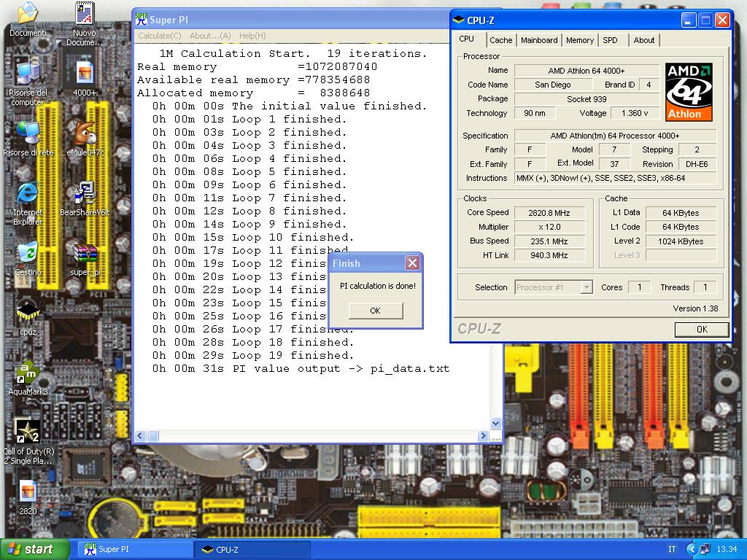Select the Cestino recycle bin icon
Image resolution: width=747 pixels, height=560 pixels.
[28, 253]
